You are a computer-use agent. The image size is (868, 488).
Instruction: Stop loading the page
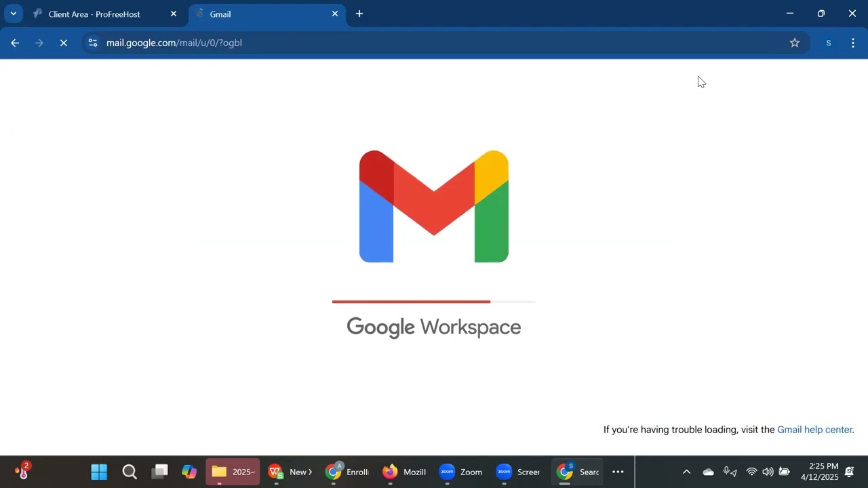click(x=64, y=43)
